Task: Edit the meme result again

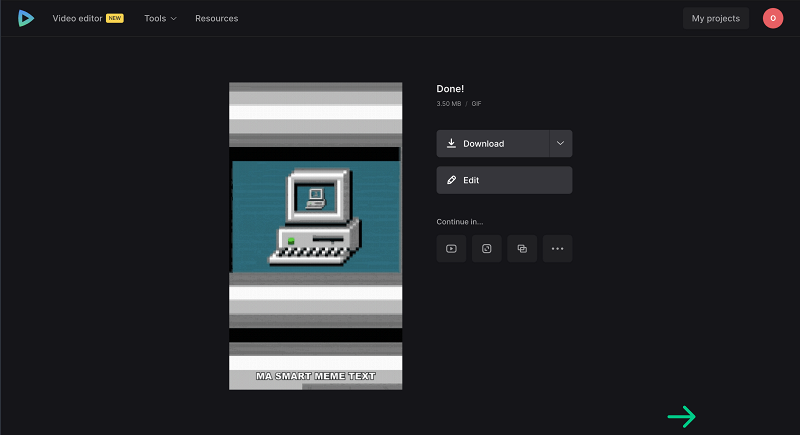Action: 504,180
